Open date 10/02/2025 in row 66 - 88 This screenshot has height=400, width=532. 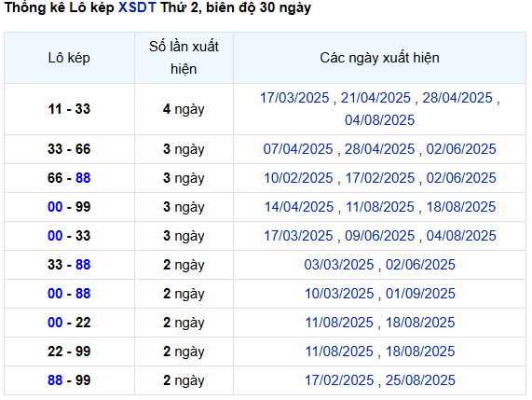[x=298, y=178]
